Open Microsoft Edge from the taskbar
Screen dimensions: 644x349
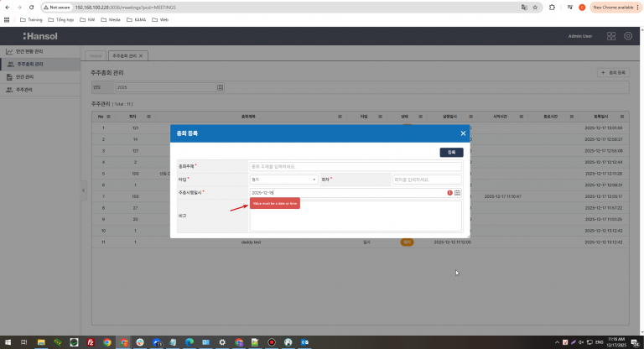[x=190, y=342]
